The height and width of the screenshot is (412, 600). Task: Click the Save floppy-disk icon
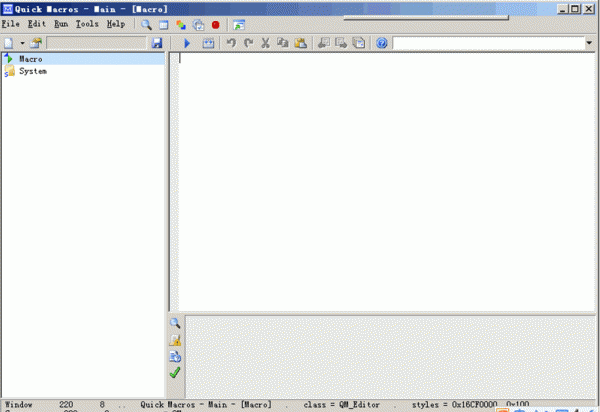point(157,43)
